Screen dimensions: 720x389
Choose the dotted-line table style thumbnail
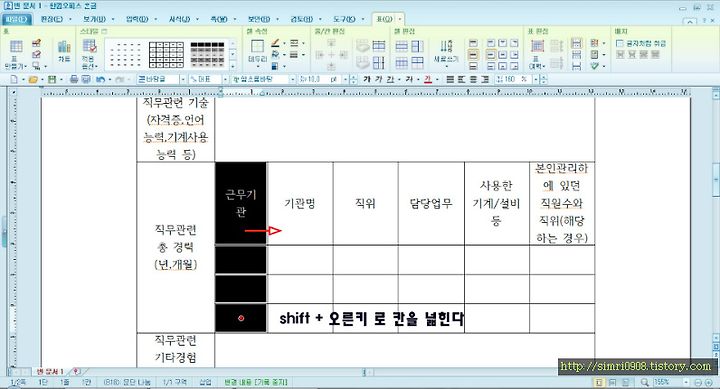[x=125, y=55]
